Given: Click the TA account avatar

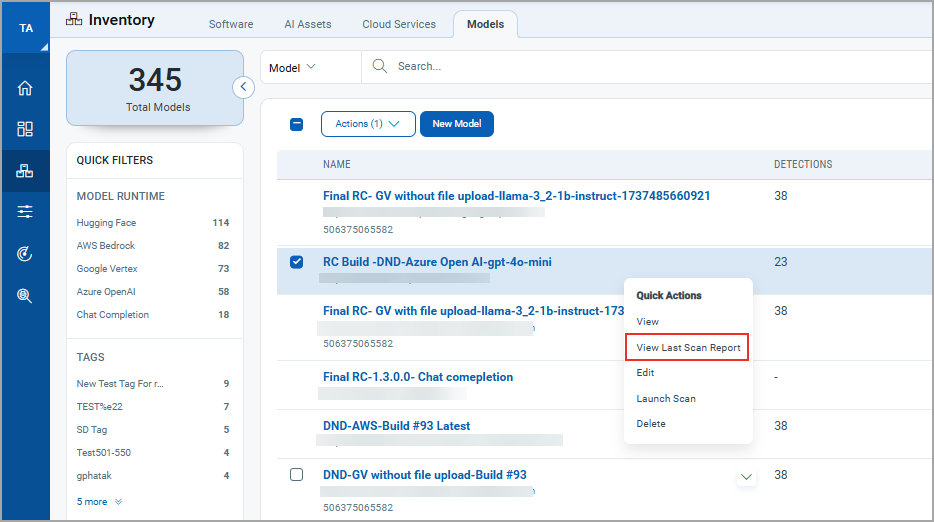Looking at the screenshot, I should click(26, 28).
